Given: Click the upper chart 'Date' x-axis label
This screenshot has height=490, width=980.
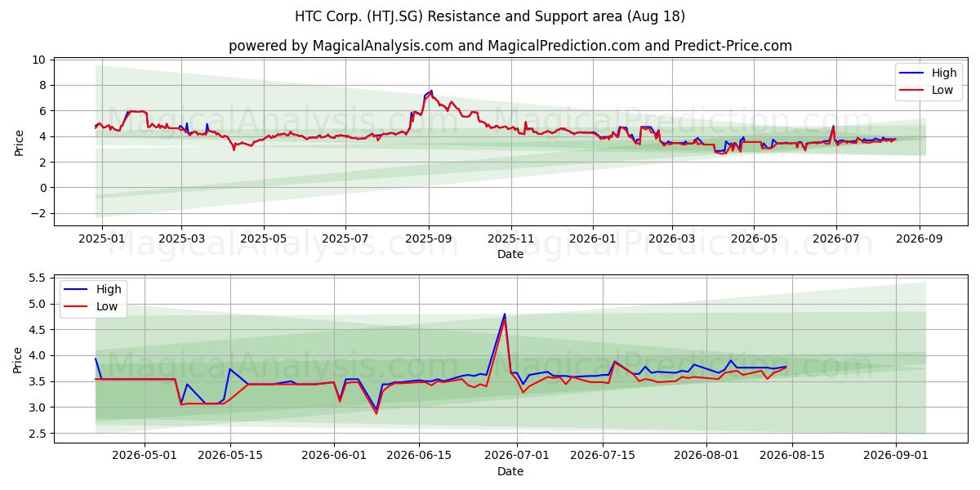Looking at the screenshot, I should 510,255.
